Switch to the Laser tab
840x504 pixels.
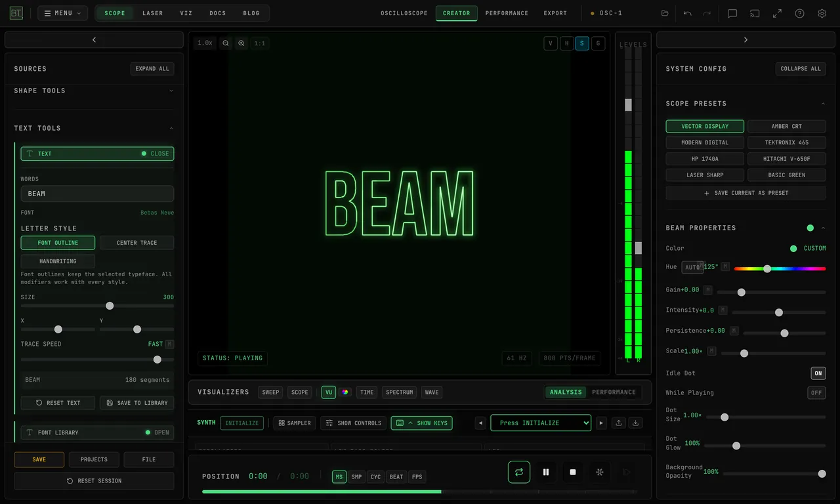click(153, 13)
